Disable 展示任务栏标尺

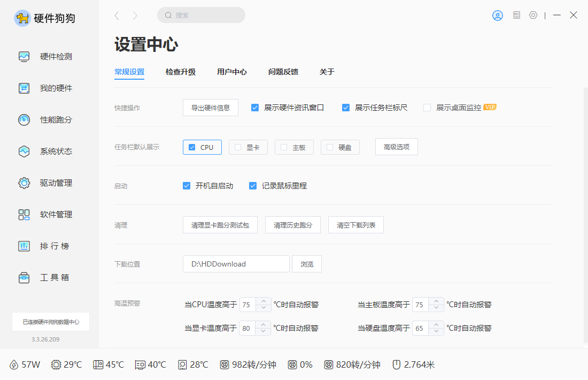pyautogui.click(x=346, y=107)
